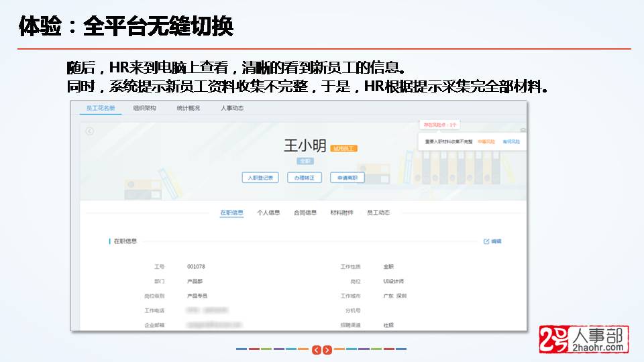This screenshot has height=362, width=644.
Task: Click the 入职登记表 button
Action: pos(260,178)
